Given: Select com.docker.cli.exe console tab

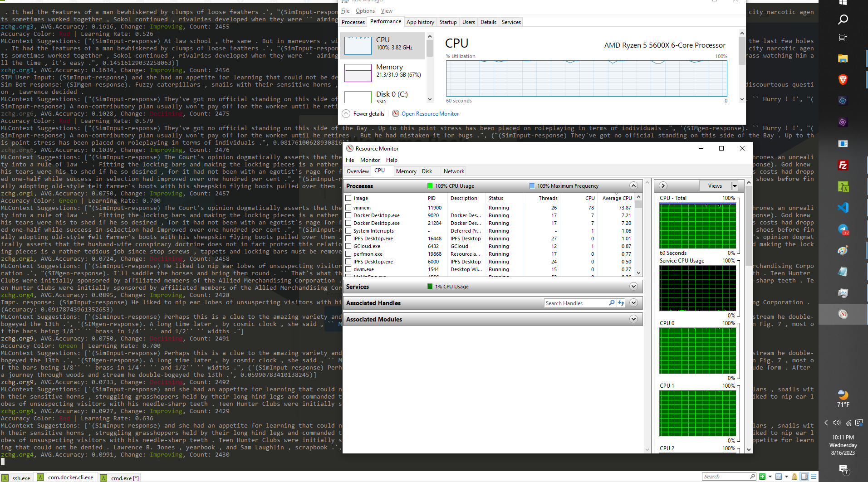Looking at the screenshot, I should 66,477.
